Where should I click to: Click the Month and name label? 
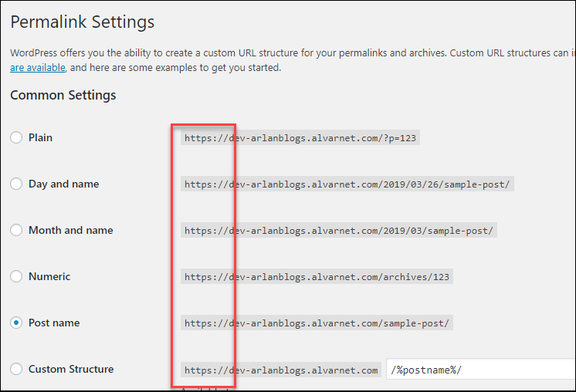[71, 230]
